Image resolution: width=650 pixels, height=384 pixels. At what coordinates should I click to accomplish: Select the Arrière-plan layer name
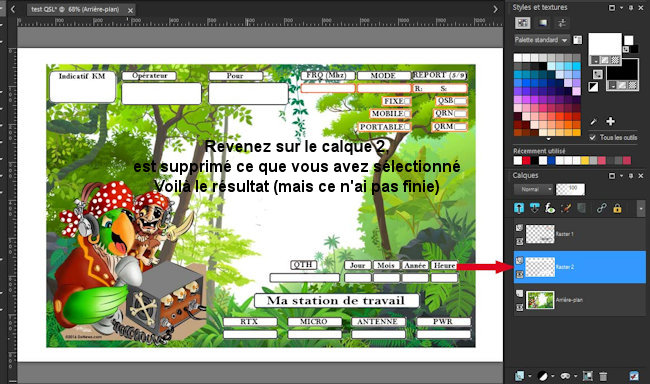(569, 300)
